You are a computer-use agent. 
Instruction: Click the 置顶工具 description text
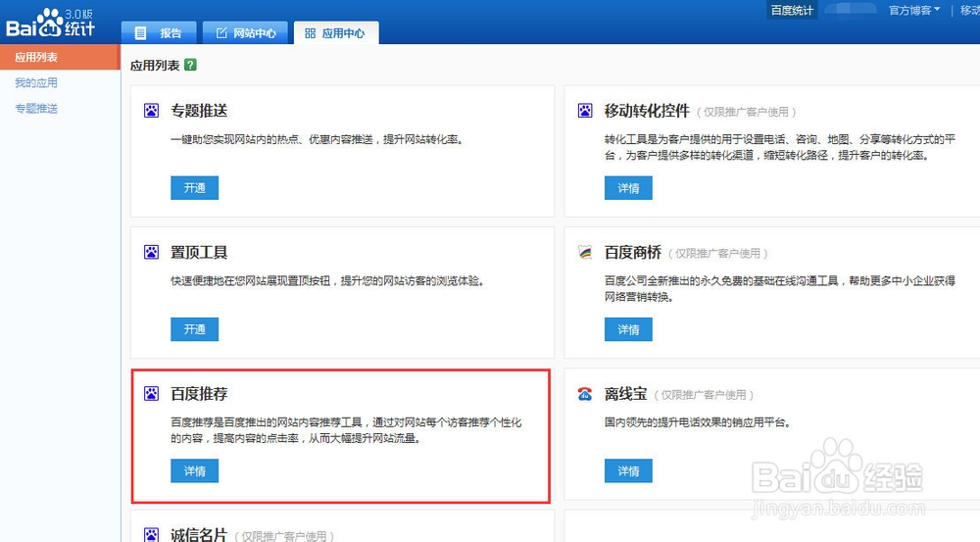coord(328,280)
